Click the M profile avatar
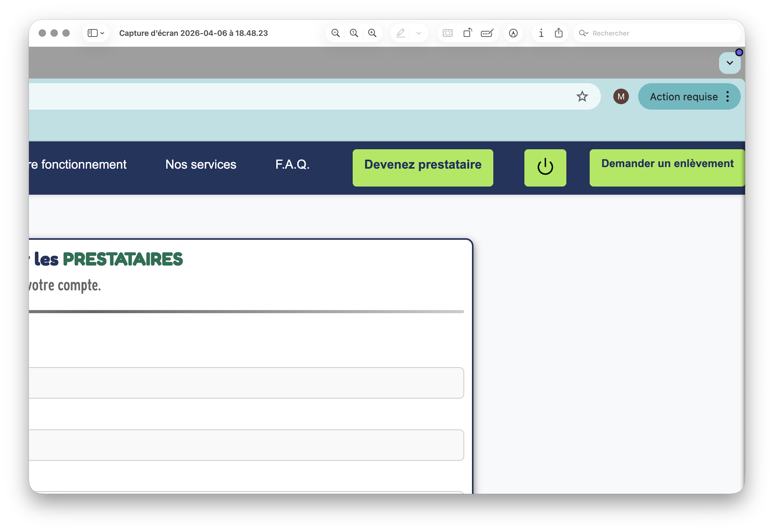The image size is (774, 532). 621,97
